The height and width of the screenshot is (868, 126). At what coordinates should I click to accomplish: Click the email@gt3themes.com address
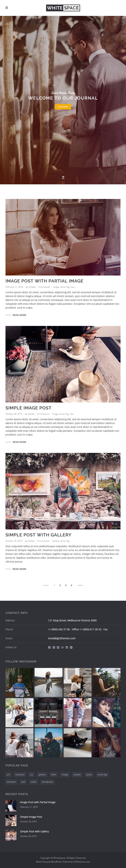pyautogui.click(x=62, y=638)
